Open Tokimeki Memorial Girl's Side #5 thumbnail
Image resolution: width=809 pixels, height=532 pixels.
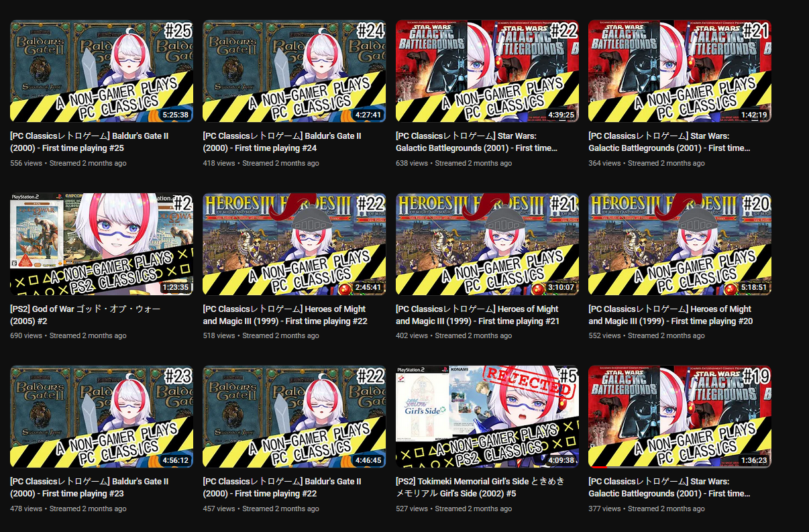point(487,417)
